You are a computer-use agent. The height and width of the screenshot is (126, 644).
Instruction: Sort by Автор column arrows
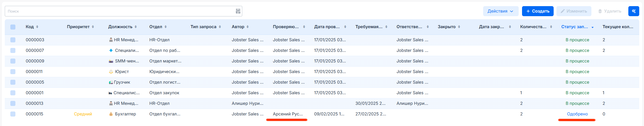[x=248, y=27]
